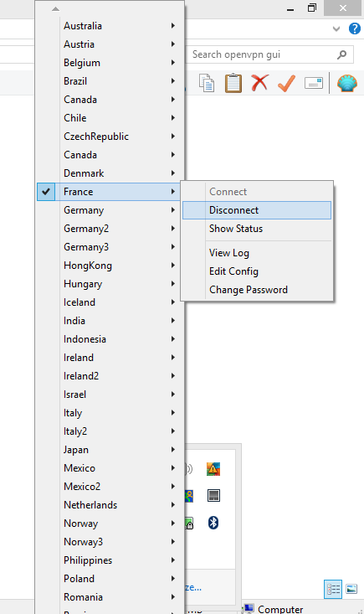Viewport: 364px width, 614px height.
Task: Open the checked France menu entry
Action: click(x=109, y=192)
